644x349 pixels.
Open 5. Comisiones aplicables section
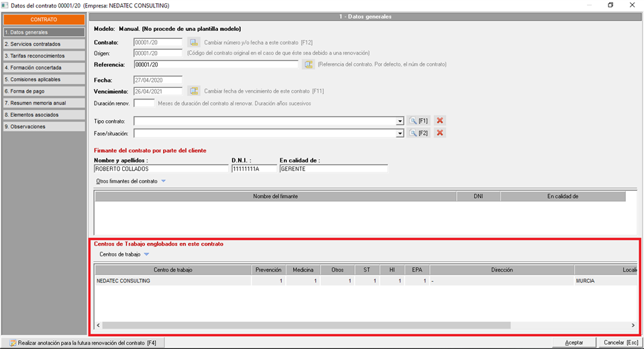point(44,79)
